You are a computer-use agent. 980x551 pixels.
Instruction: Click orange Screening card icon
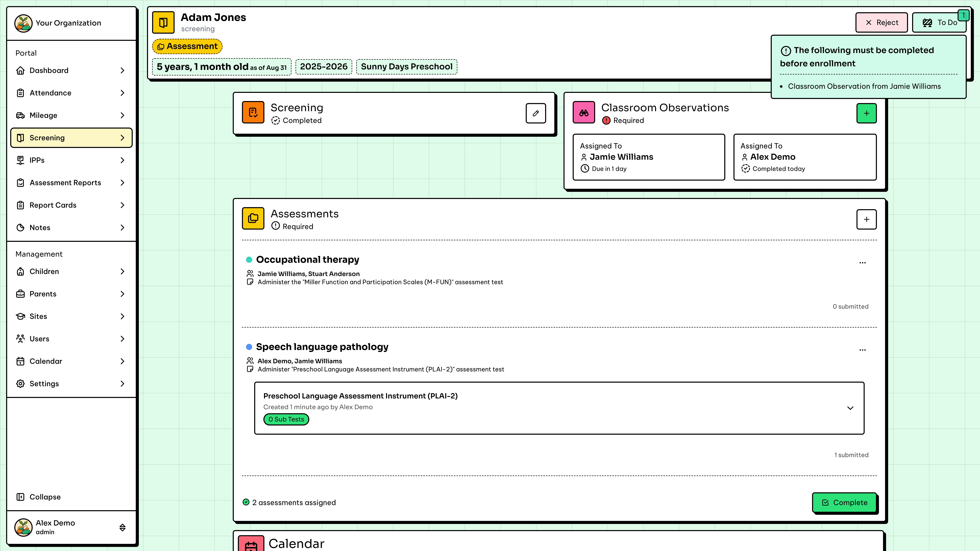click(253, 112)
